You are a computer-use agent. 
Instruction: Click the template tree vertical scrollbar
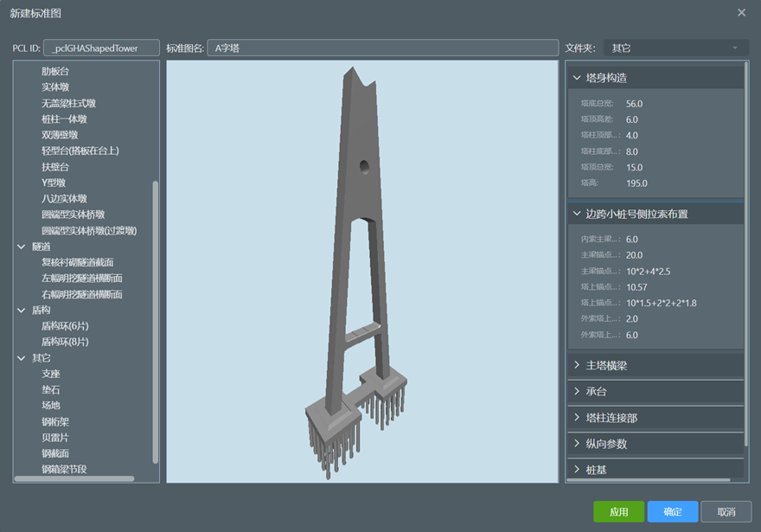[156, 323]
